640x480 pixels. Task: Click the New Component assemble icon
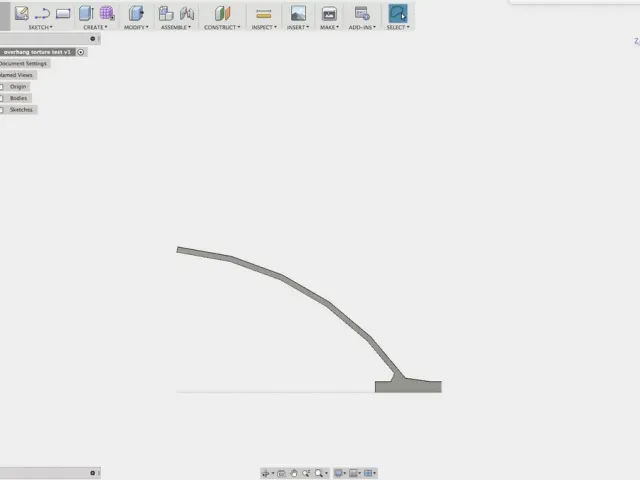166,13
